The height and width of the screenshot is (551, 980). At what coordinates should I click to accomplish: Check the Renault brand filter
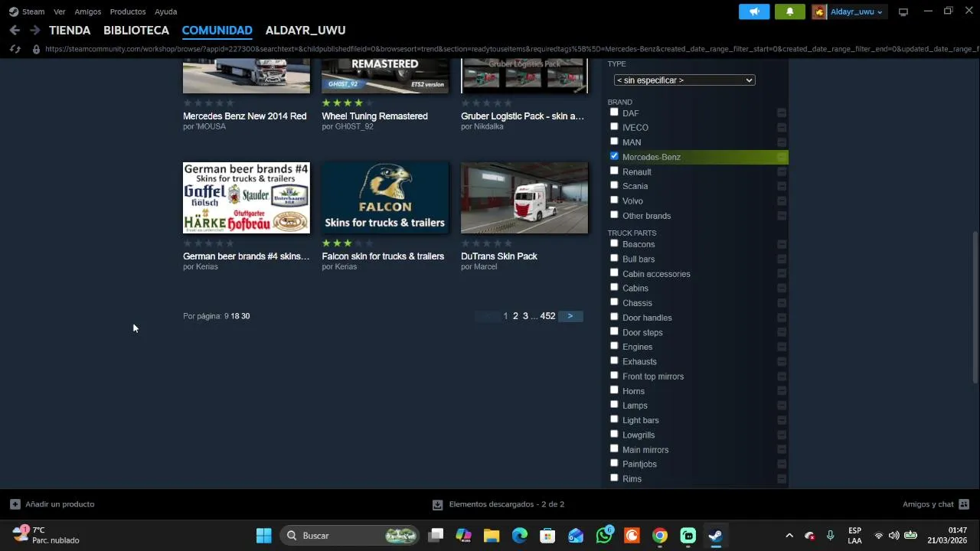pyautogui.click(x=614, y=171)
